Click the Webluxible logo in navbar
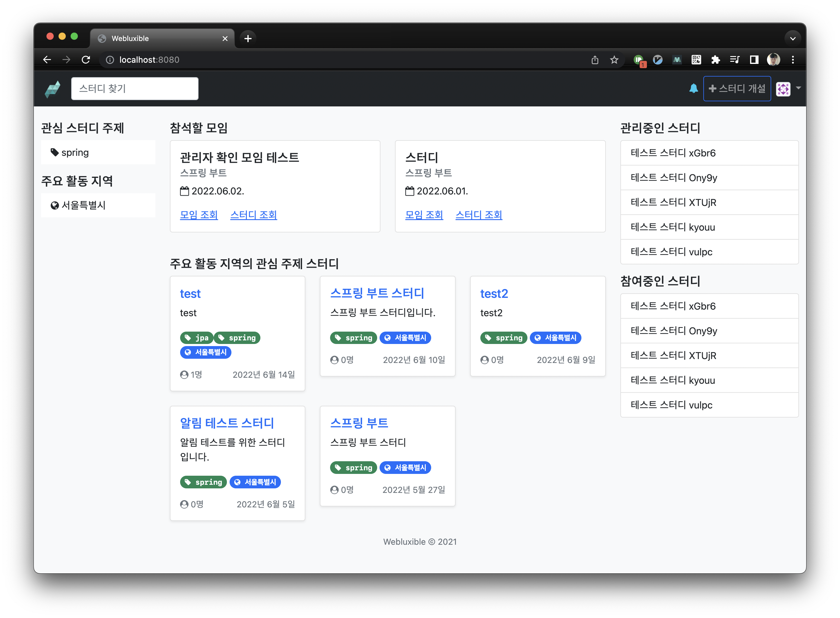Image resolution: width=840 pixels, height=618 pixels. click(x=53, y=89)
